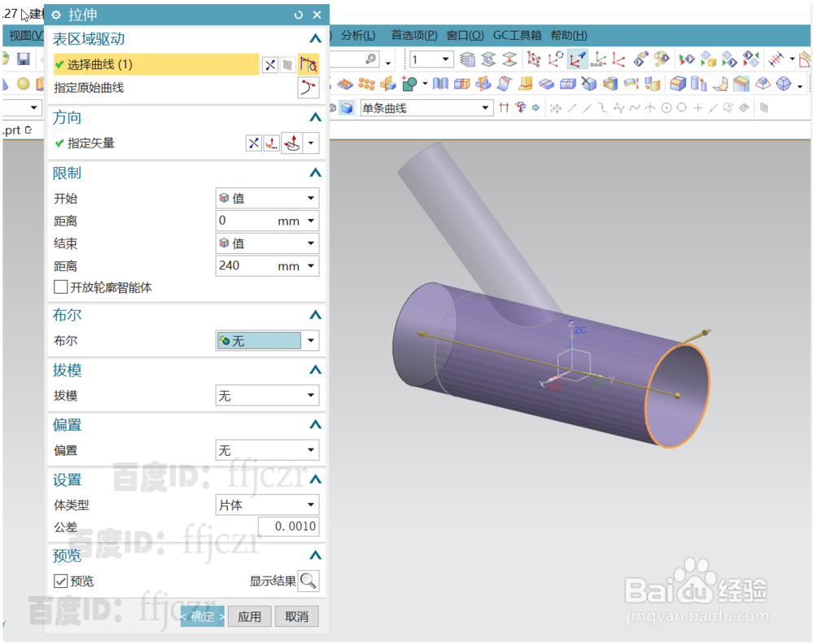Image resolution: width=814 pixels, height=644 pixels.
Task: Open the 视图(V) menu
Action: 26,35
